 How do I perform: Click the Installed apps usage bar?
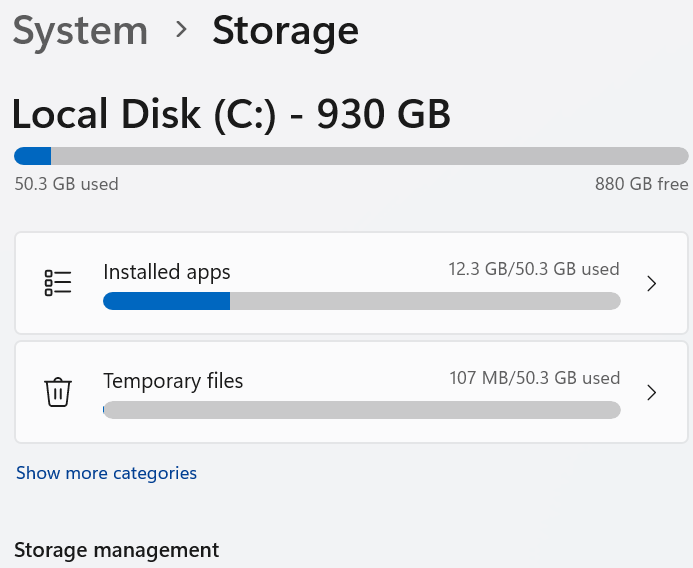[x=361, y=301]
